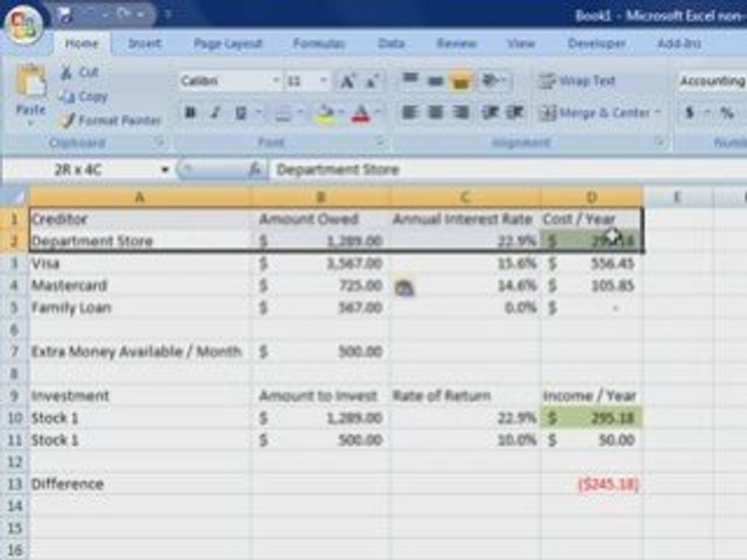Switch to the Formulas tab
This screenshot has height=560, width=747.
pyautogui.click(x=319, y=44)
